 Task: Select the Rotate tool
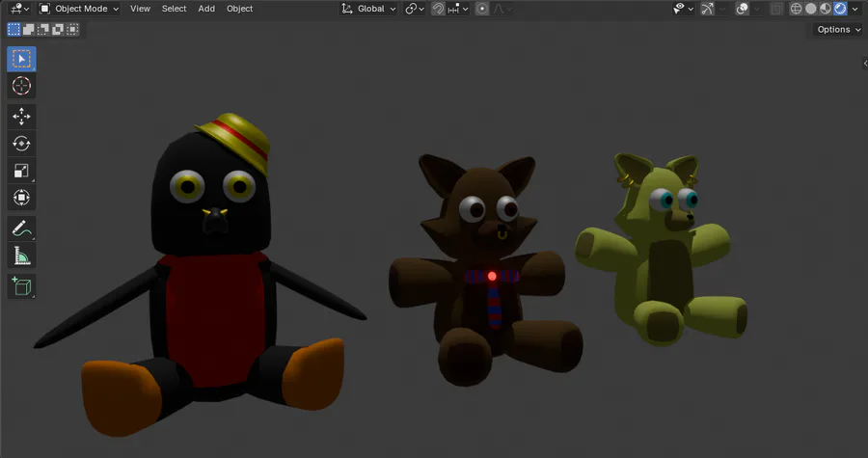coord(21,144)
